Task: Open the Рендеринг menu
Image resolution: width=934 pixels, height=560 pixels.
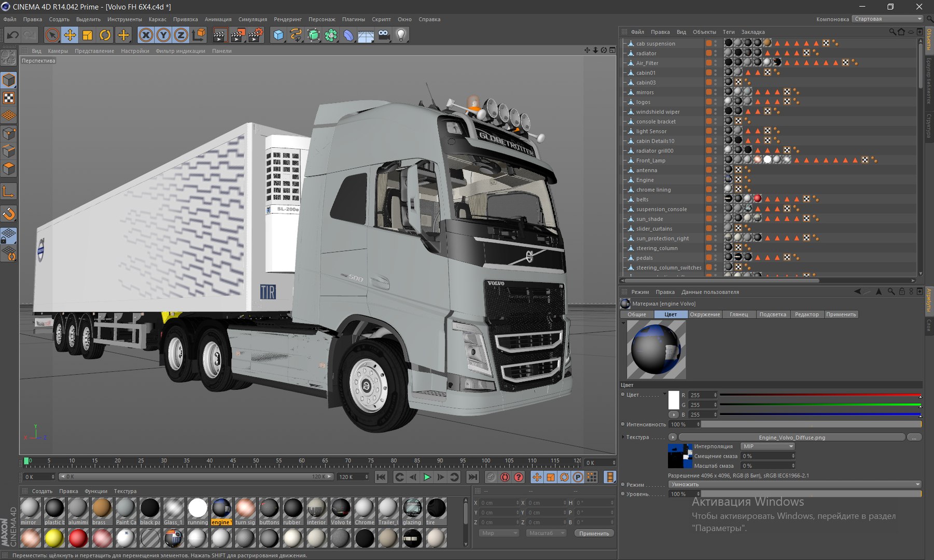Action: 288,19
